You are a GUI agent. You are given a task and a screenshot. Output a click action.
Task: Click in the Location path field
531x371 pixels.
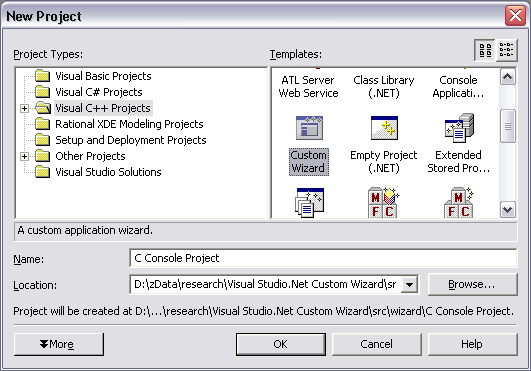(x=266, y=284)
